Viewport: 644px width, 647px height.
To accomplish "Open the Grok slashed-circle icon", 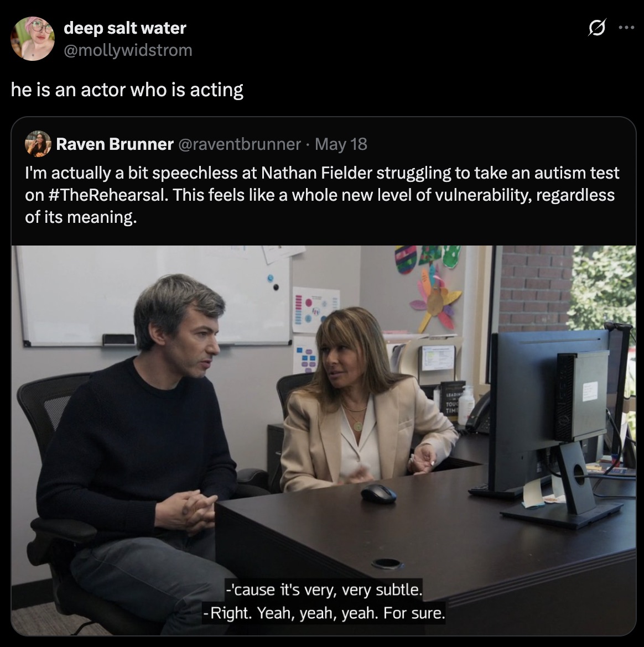I will click(x=597, y=28).
